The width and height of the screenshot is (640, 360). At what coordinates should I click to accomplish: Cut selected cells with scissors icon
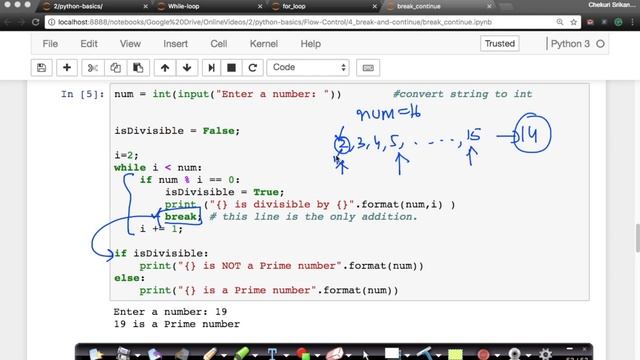point(93,68)
